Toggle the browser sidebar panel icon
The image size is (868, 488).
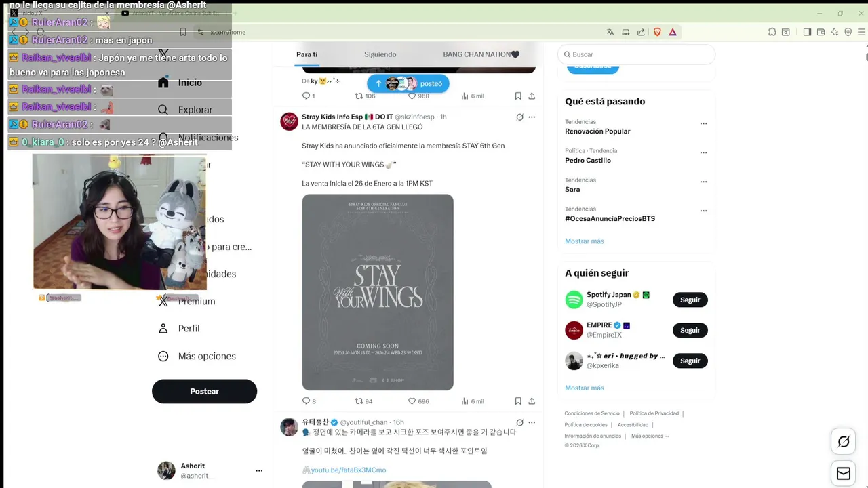(x=807, y=32)
